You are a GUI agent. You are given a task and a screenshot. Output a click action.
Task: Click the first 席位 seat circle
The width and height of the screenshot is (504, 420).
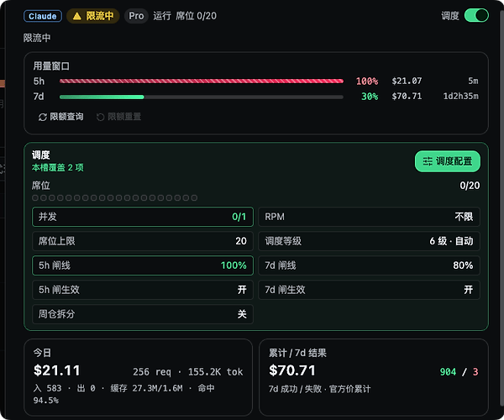[35, 198]
